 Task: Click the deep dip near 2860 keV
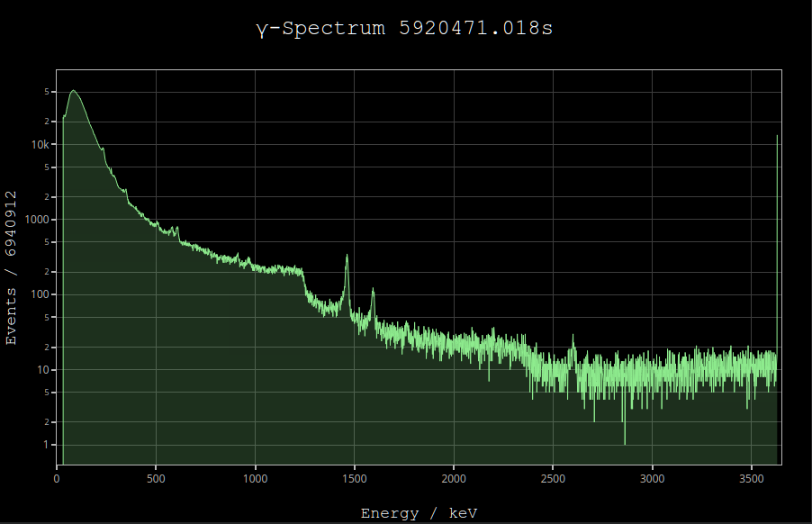[x=625, y=441]
